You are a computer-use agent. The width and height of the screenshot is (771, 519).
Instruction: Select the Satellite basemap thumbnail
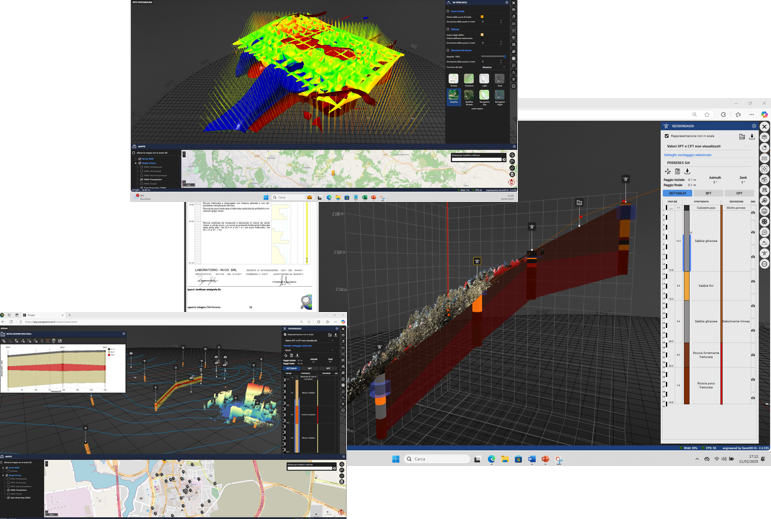454,96
